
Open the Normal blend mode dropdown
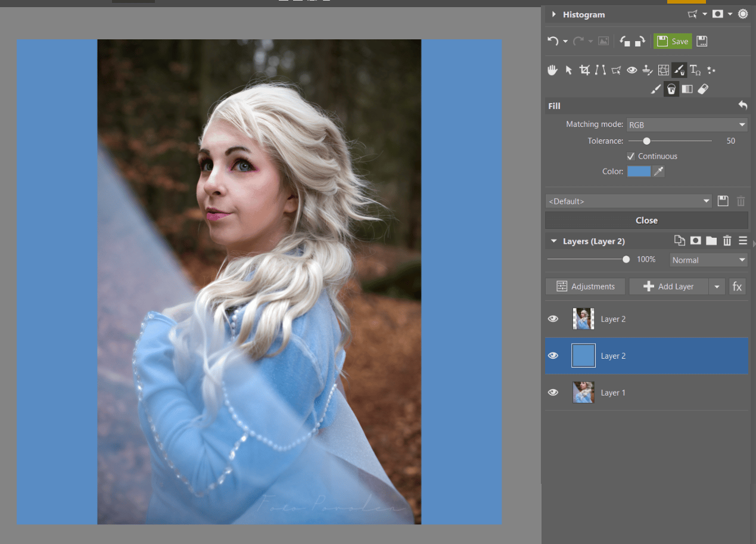point(708,260)
